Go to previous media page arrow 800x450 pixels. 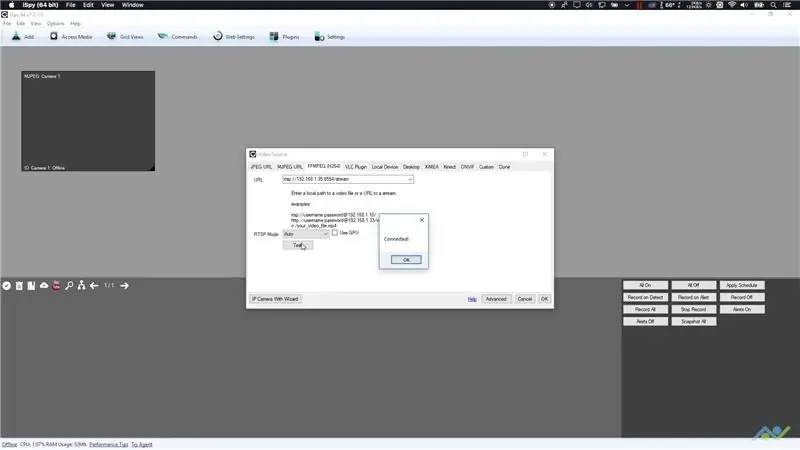[94, 286]
